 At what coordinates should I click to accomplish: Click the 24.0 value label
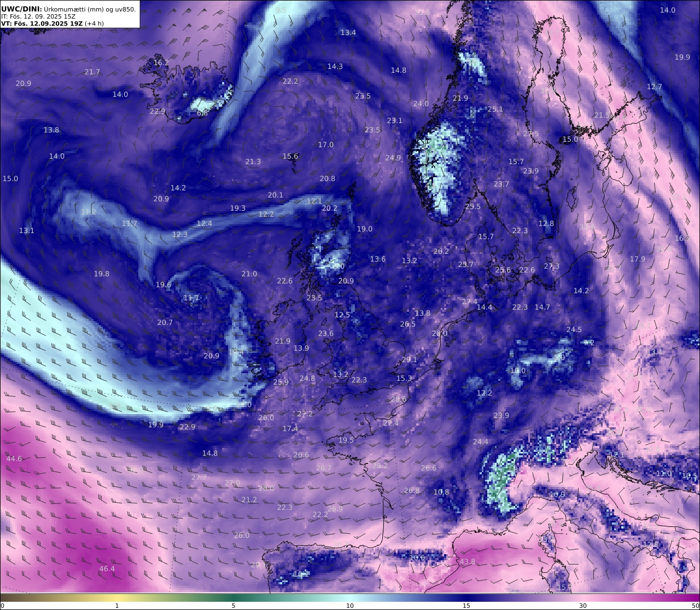(421, 104)
